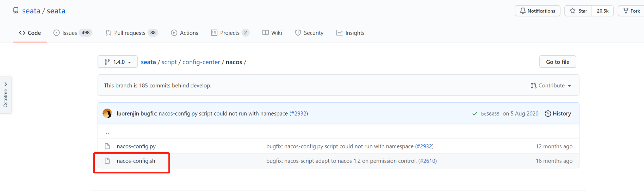Switch to the Actions tab

pyautogui.click(x=185, y=33)
